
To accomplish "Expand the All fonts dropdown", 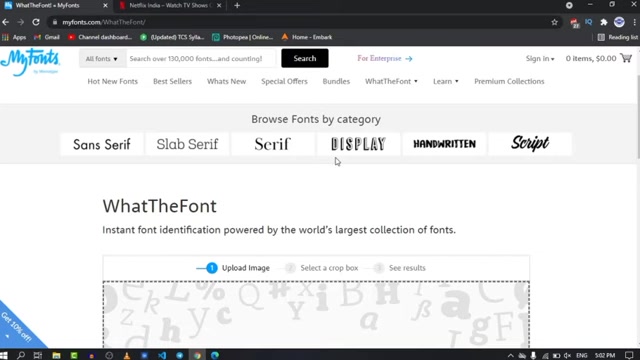I will click(102, 59).
